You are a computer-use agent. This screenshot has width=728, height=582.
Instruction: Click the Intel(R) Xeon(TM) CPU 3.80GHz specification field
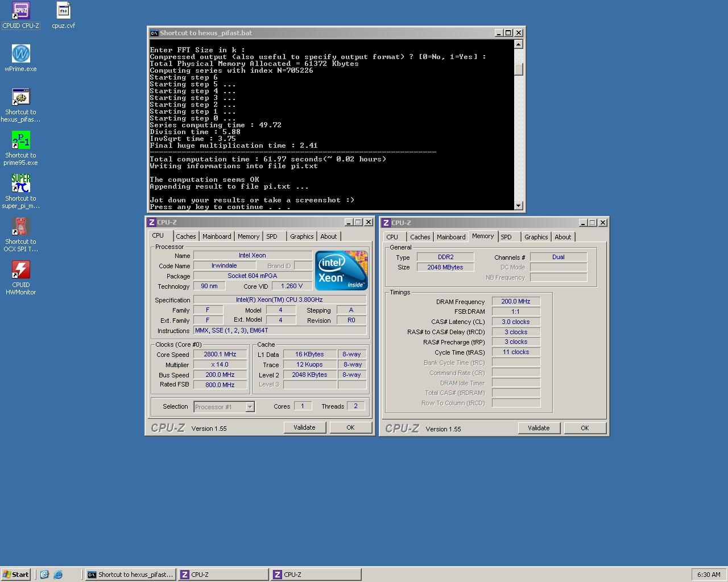pyautogui.click(x=279, y=300)
